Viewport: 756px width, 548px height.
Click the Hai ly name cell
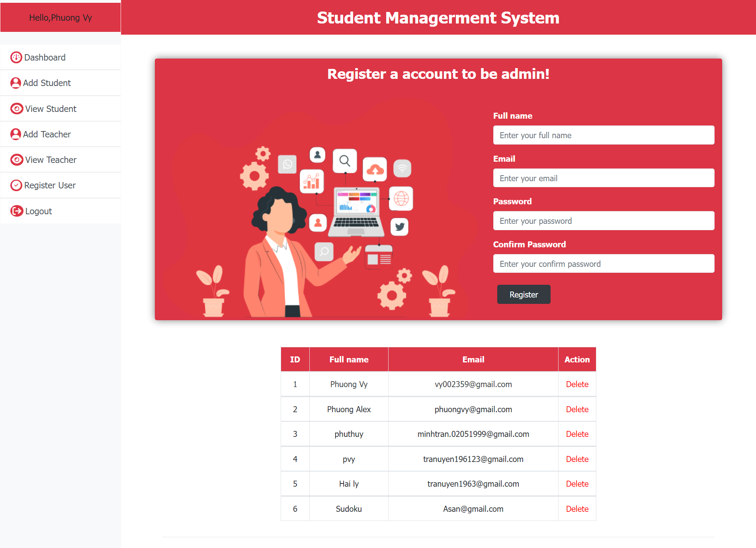(x=349, y=484)
